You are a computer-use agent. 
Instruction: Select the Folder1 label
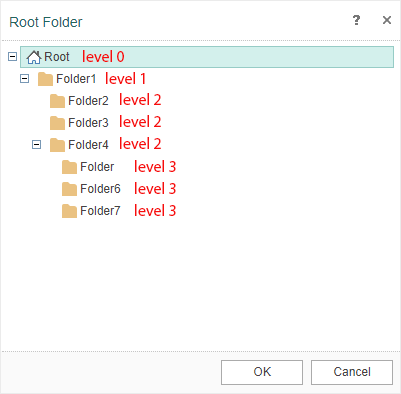point(76,79)
